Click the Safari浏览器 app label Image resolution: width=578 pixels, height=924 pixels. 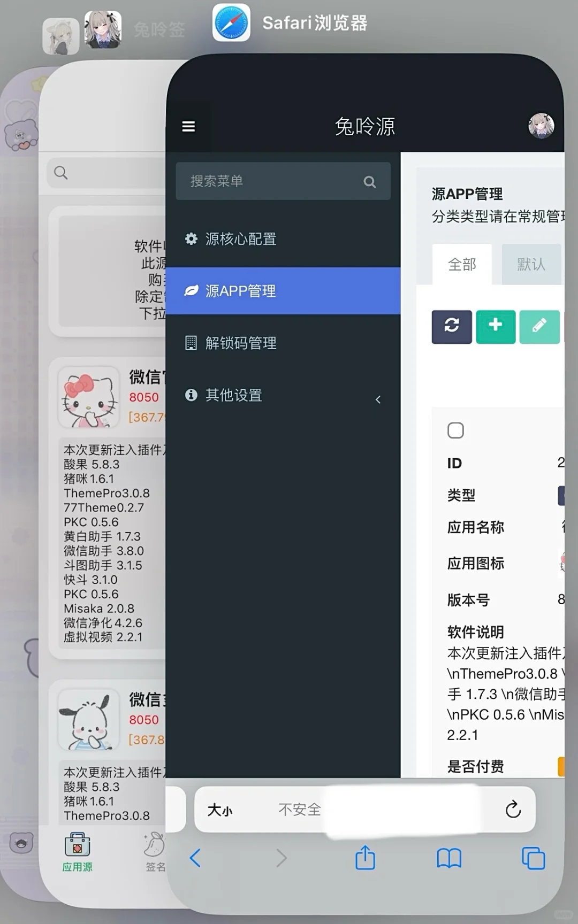point(315,23)
